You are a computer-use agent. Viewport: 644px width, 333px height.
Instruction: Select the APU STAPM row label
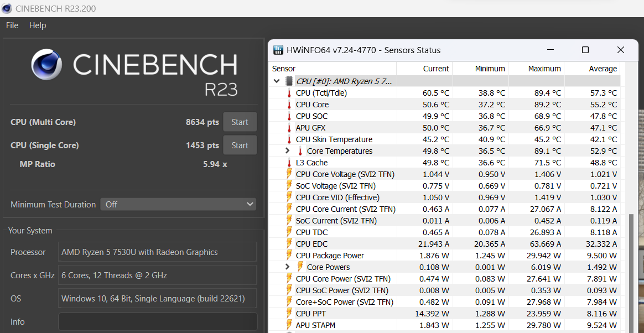[315, 325]
